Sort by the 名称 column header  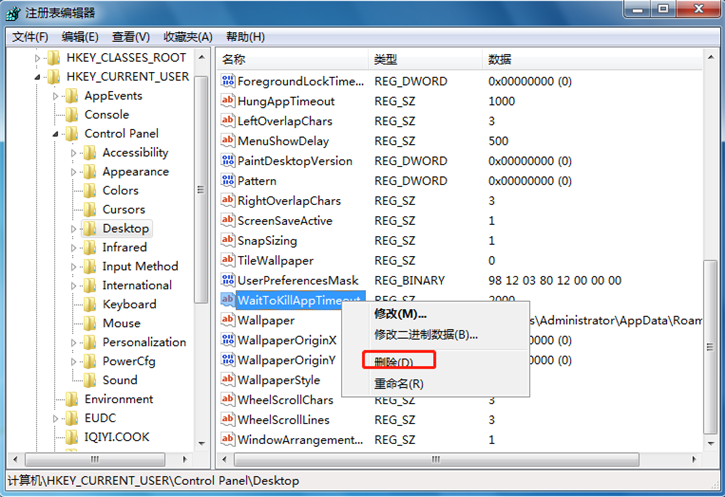290,59
